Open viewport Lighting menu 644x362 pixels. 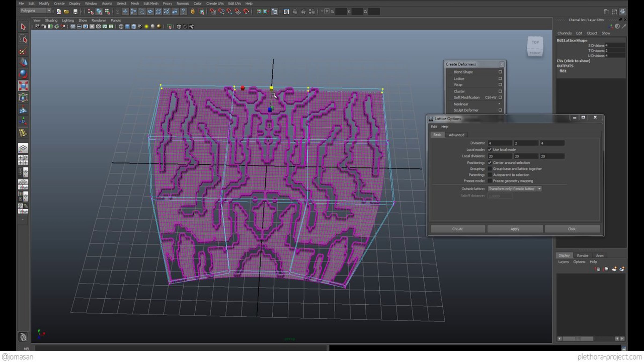[x=68, y=20]
